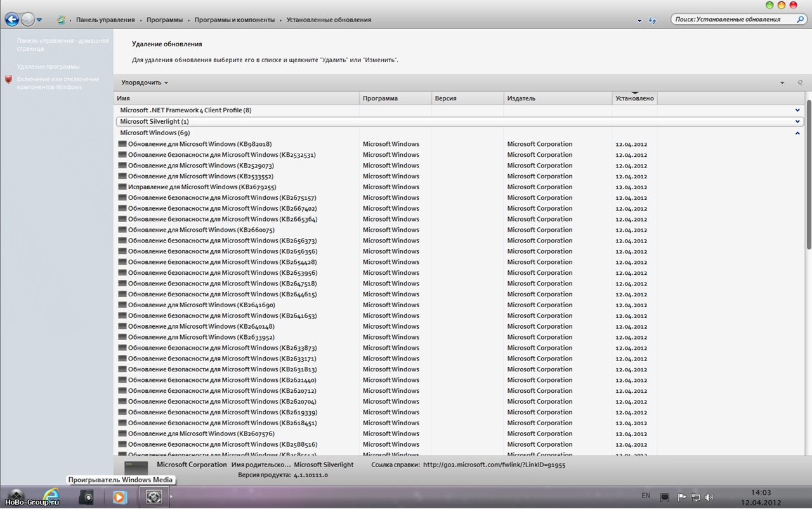Click the icon of update KB2607576

(122, 433)
